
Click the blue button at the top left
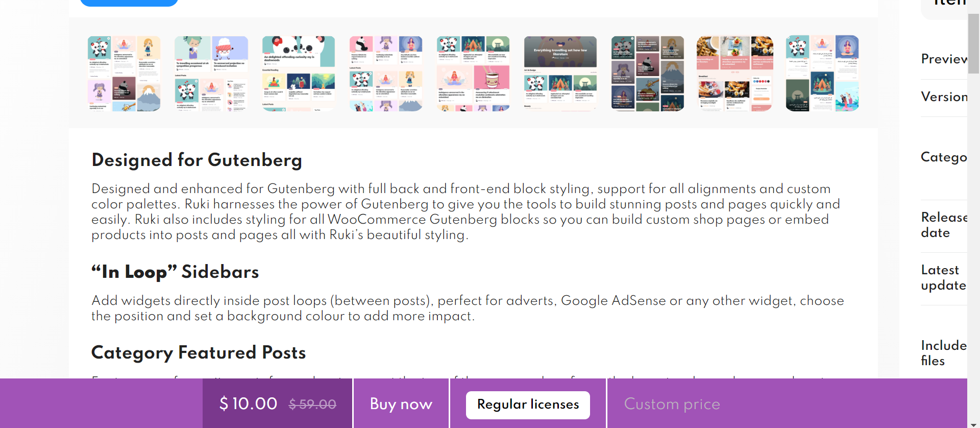pyautogui.click(x=129, y=3)
